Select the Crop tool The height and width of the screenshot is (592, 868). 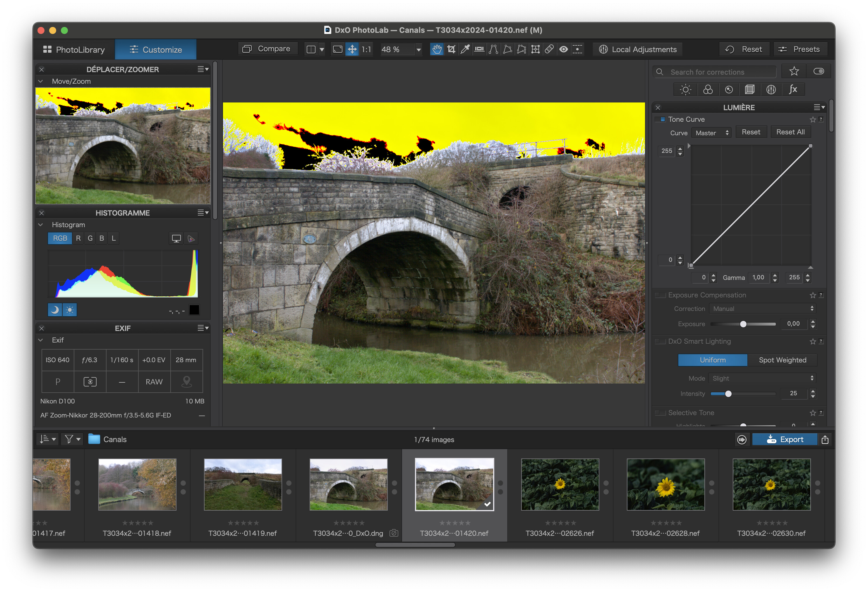coord(451,49)
